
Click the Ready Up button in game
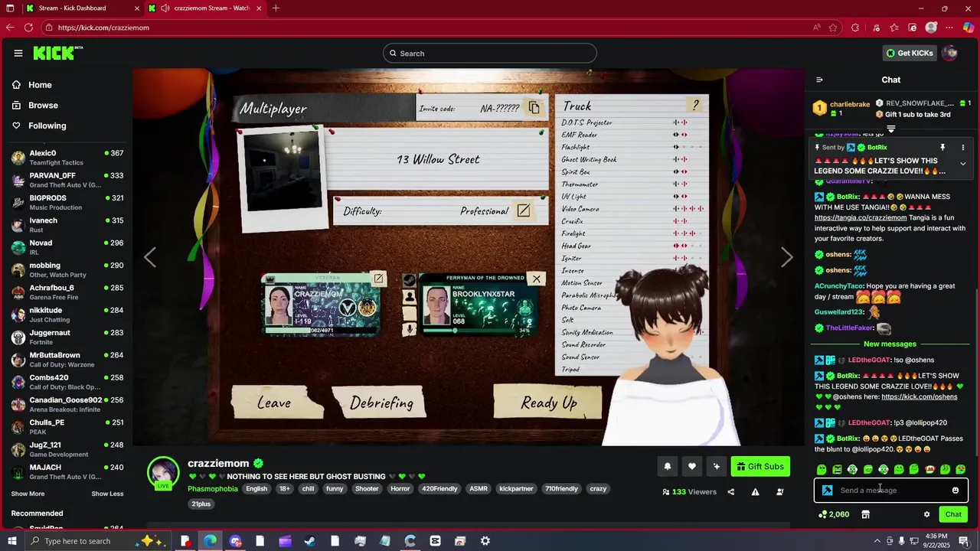[548, 403]
